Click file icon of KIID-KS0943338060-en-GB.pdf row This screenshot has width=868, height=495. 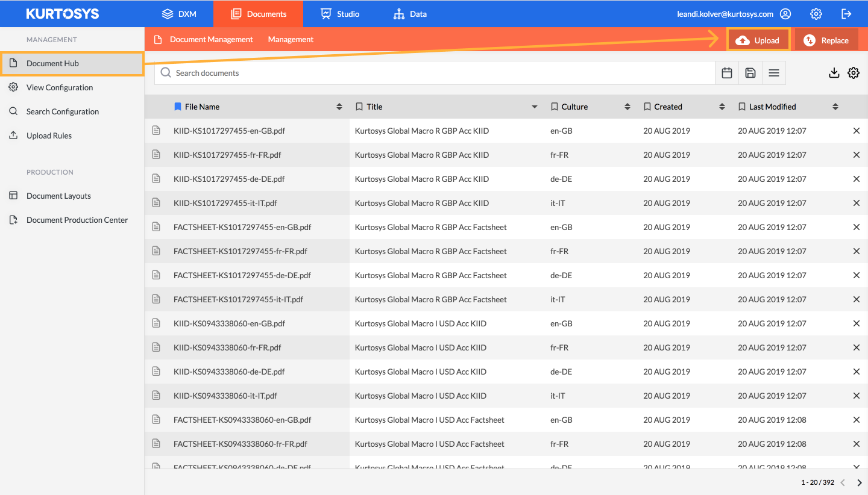(x=156, y=323)
